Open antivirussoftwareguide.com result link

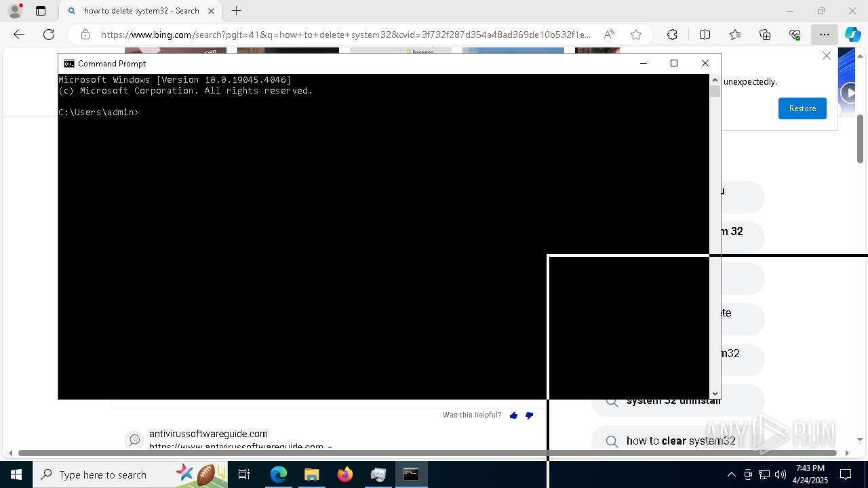[208, 434]
